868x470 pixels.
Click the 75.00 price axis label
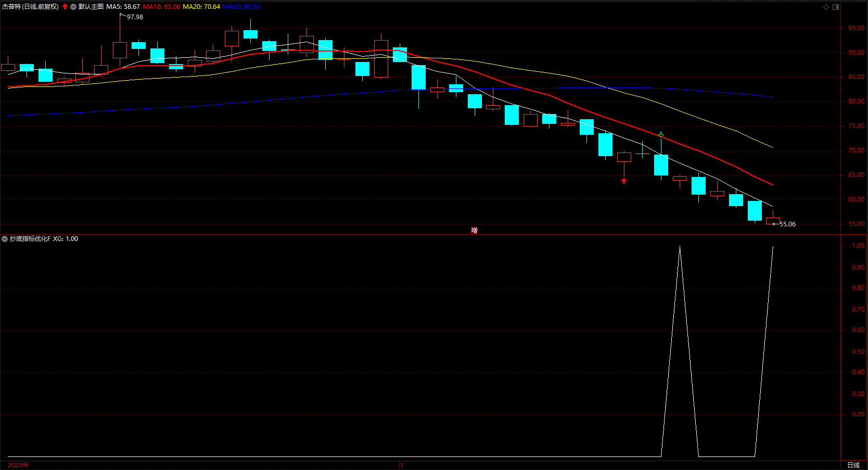click(856, 126)
